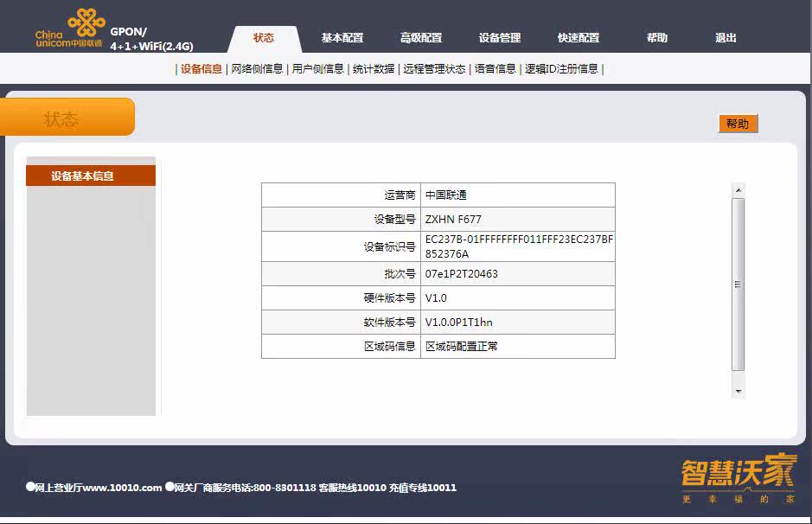Open 语音信息 submenu
The image size is (812, 524).
[496, 69]
